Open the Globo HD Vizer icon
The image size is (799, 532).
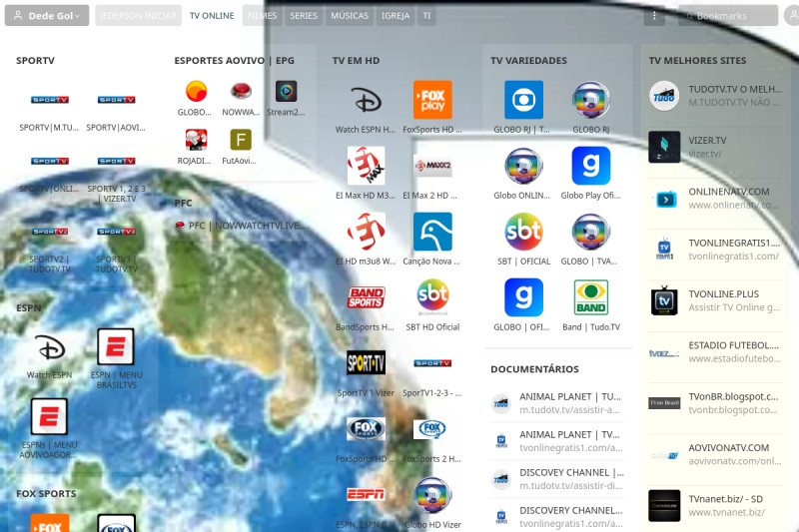[x=432, y=495]
